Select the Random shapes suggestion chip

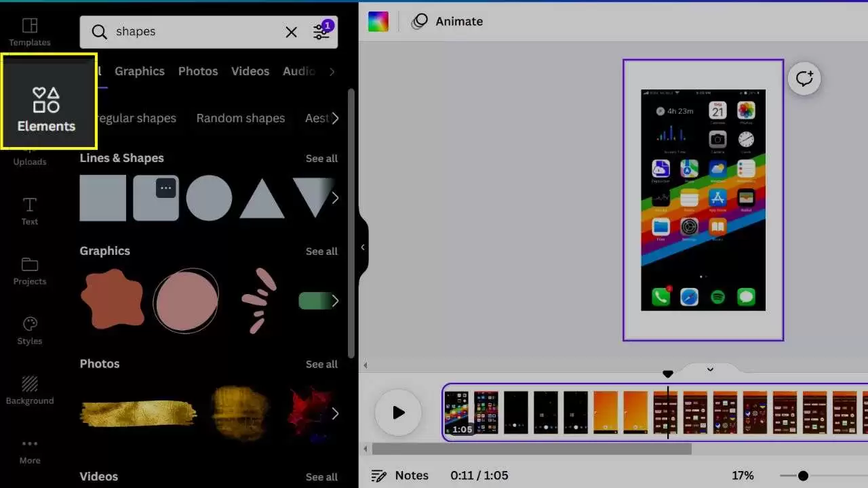(x=241, y=118)
